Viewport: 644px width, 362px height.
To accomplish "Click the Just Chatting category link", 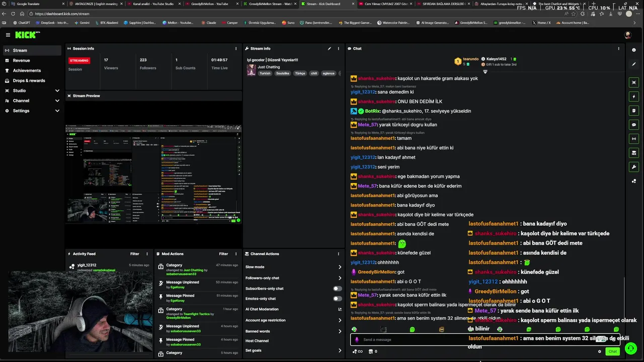I will click(x=269, y=67).
